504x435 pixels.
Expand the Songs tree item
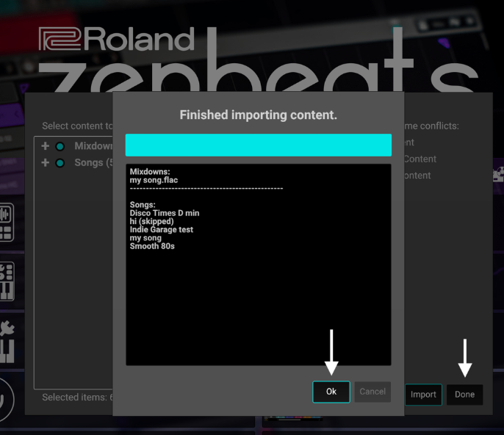click(x=46, y=162)
